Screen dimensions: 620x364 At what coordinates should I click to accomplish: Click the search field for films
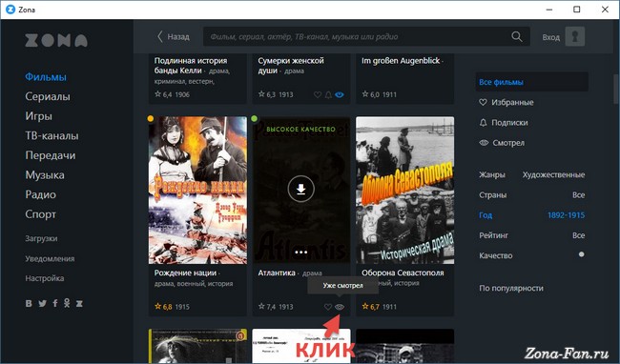click(366, 37)
